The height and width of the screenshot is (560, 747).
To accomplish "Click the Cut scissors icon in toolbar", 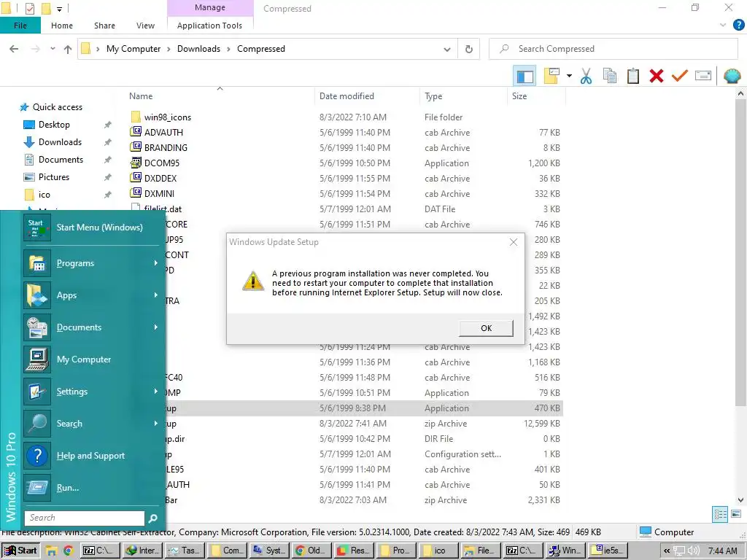I will click(586, 76).
